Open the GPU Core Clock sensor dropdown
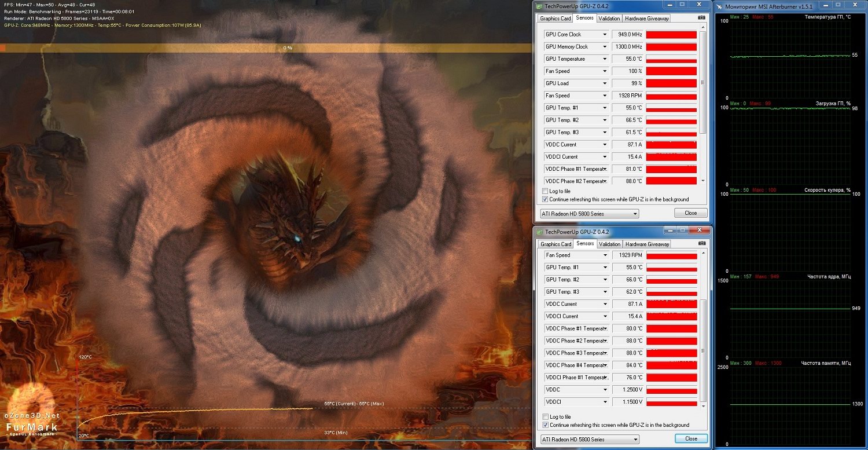Viewport: 868px width, 450px height. pos(605,35)
